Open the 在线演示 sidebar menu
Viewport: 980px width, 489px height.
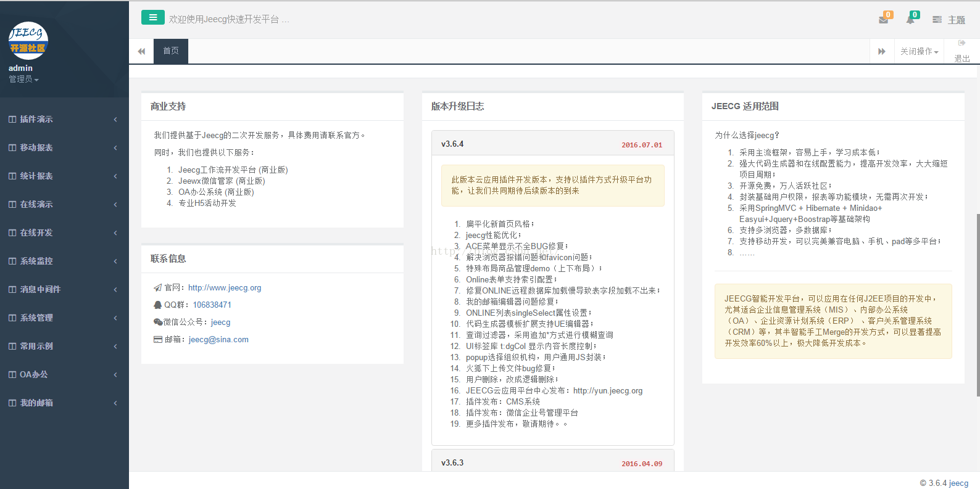pyautogui.click(x=64, y=204)
